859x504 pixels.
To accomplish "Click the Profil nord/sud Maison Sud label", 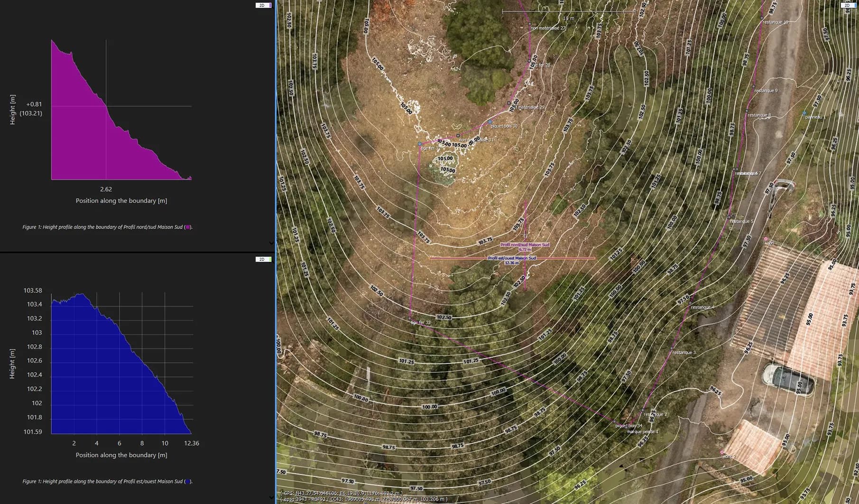I will [525, 245].
